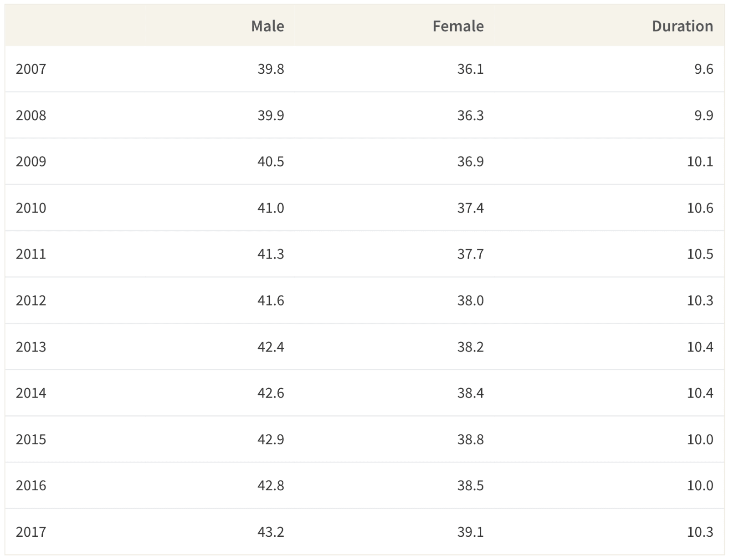Click Female value 39.1 for 2017
The height and width of the screenshot is (560, 729).
[x=470, y=532]
